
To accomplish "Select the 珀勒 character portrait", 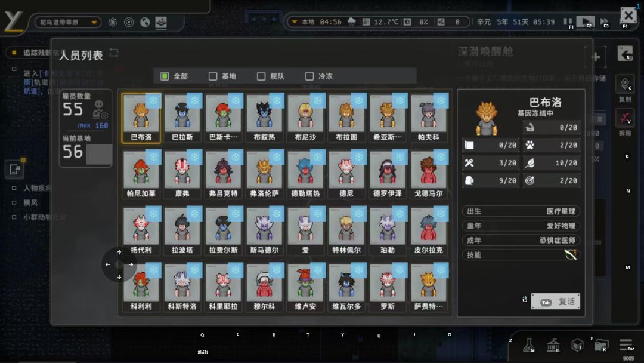I will [388, 231].
